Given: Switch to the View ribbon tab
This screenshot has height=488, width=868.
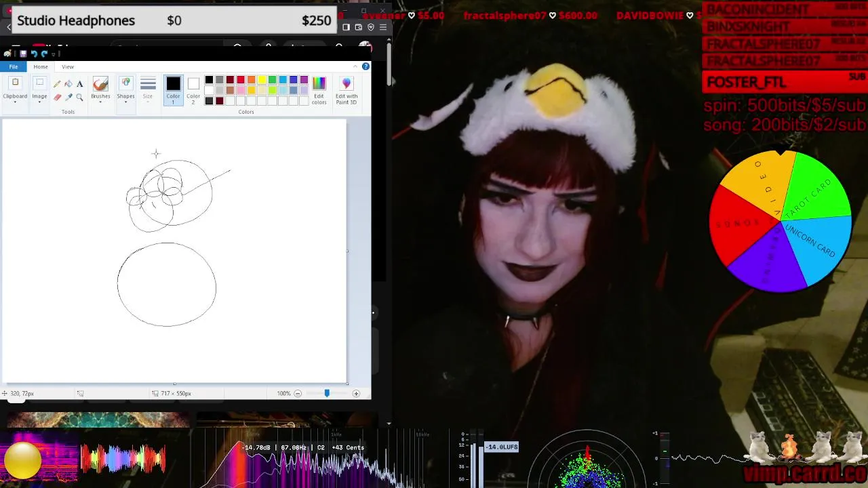Looking at the screenshot, I should click(68, 66).
